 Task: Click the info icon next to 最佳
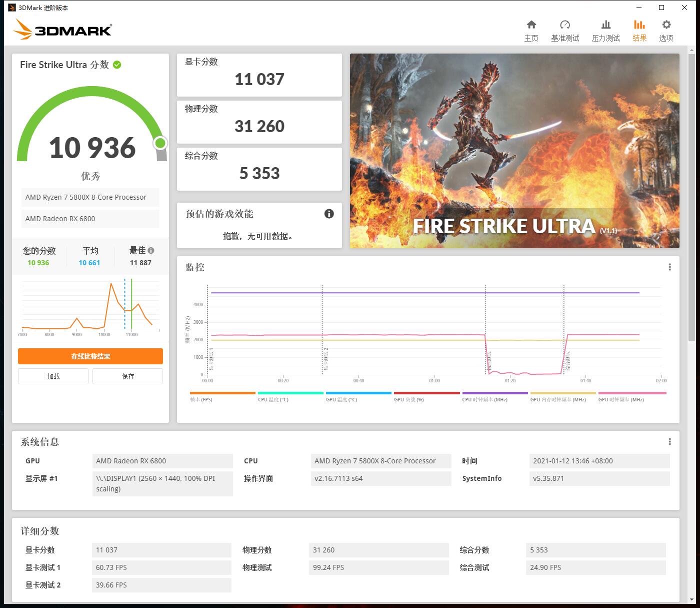[x=151, y=250]
